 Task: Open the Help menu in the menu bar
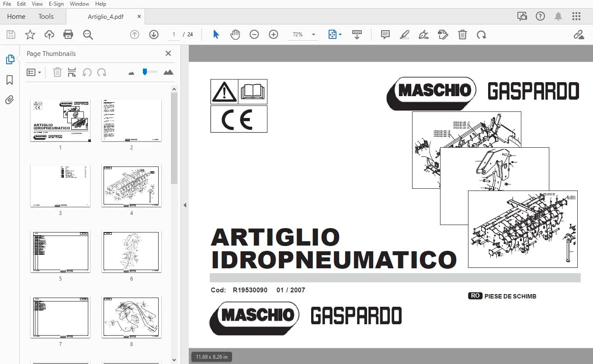[101, 4]
